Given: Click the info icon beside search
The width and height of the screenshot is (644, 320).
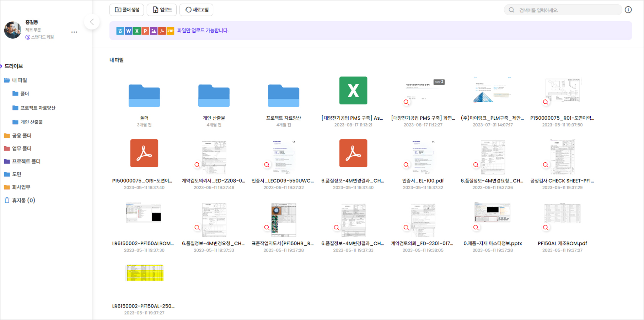Looking at the screenshot, I should pos(628,10).
